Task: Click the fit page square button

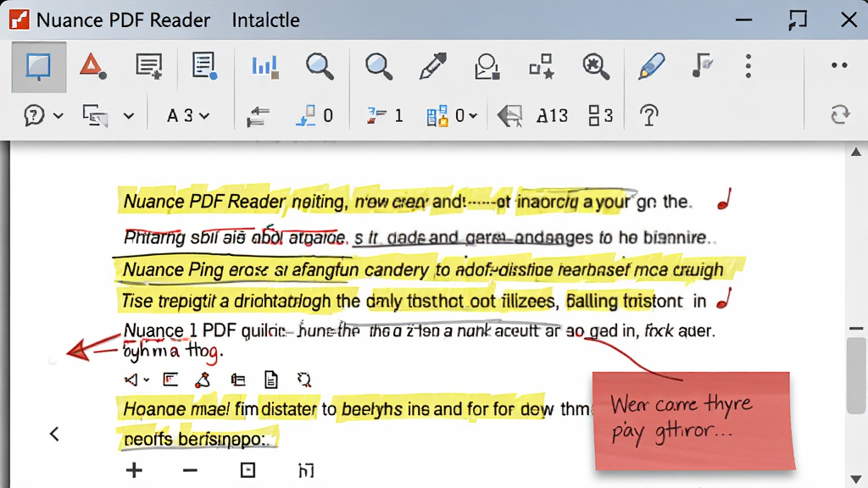Action: click(x=248, y=470)
